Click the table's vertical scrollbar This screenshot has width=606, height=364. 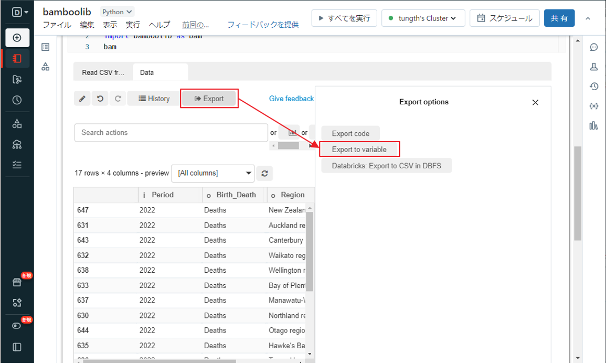coord(310,252)
